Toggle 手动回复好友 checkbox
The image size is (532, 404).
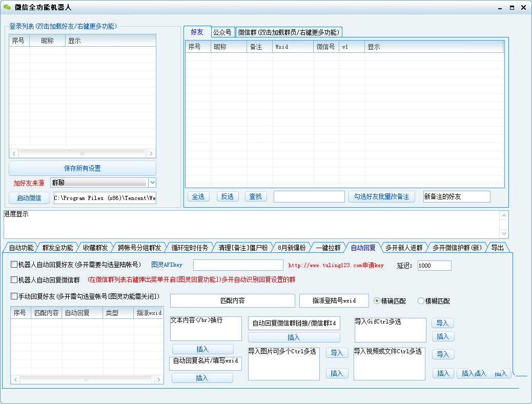pyautogui.click(x=14, y=296)
